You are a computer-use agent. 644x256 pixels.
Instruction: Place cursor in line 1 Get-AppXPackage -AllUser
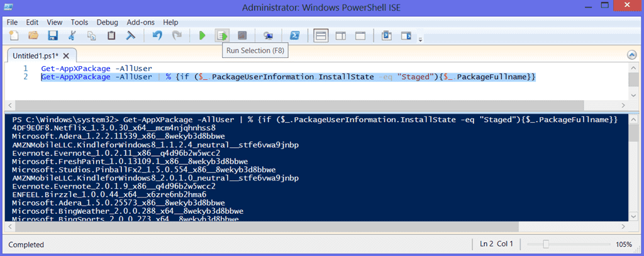pyautogui.click(x=96, y=68)
